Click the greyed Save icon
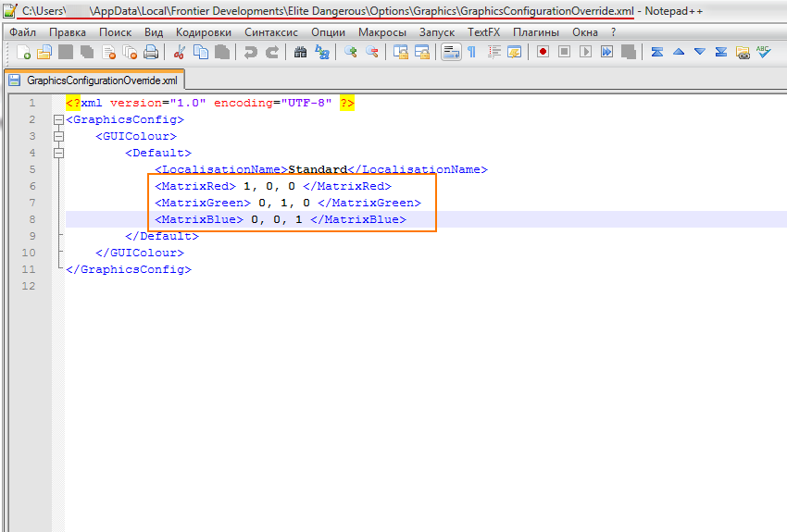 (66, 52)
